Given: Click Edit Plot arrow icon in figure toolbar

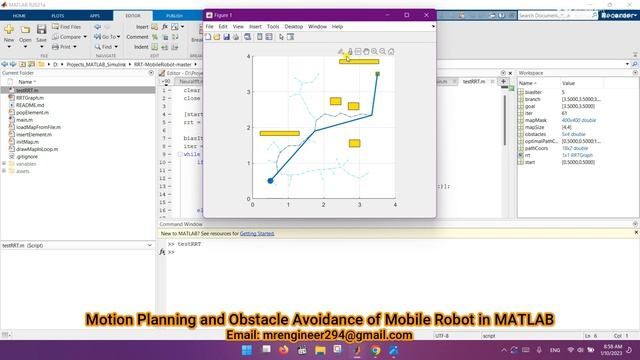Looking at the screenshot, I should point(281,37).
